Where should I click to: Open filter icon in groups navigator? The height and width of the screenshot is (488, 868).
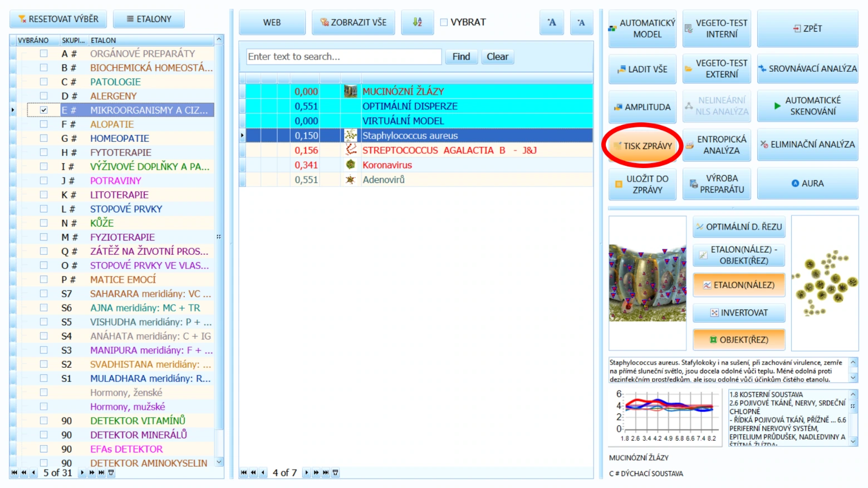pyautogui.click(x=111, y=473)
